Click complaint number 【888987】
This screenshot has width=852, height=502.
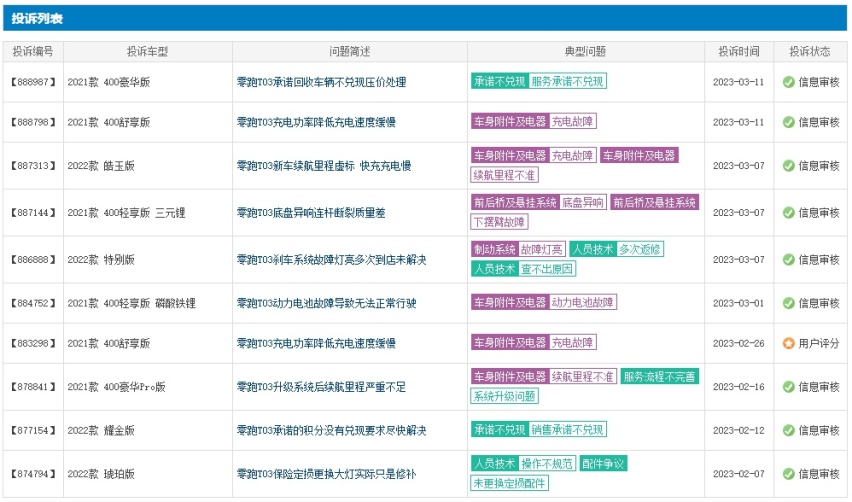[x=33, y=82]
